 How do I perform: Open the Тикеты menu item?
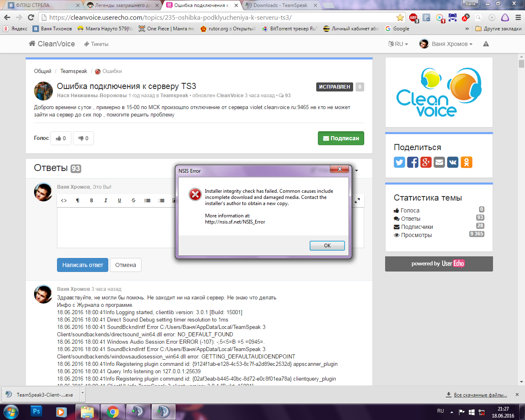click(x=96, y=44)
